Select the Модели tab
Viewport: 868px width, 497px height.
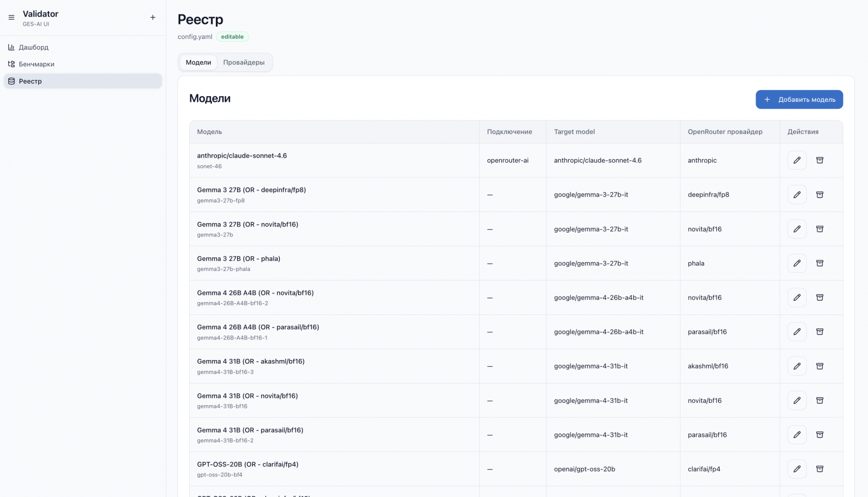[199, 62]
